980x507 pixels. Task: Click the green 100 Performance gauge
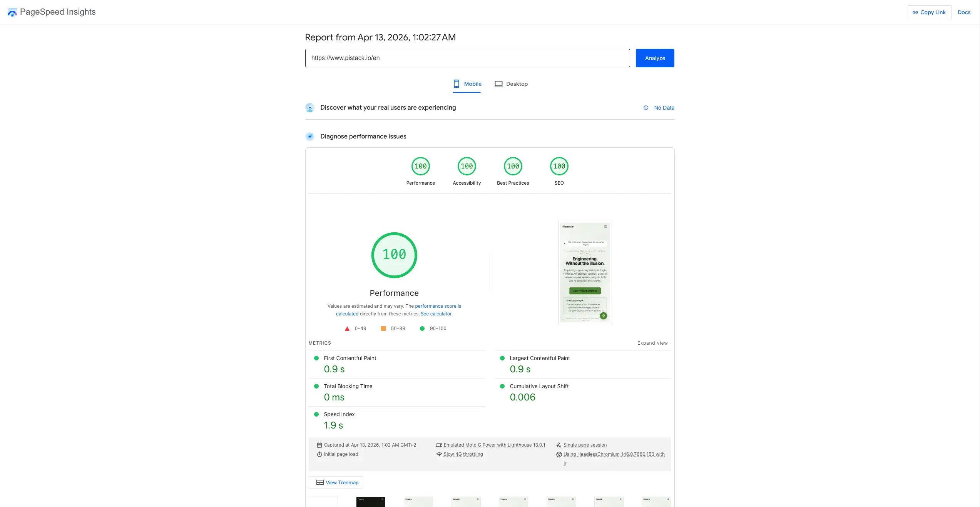coord(394,255)
